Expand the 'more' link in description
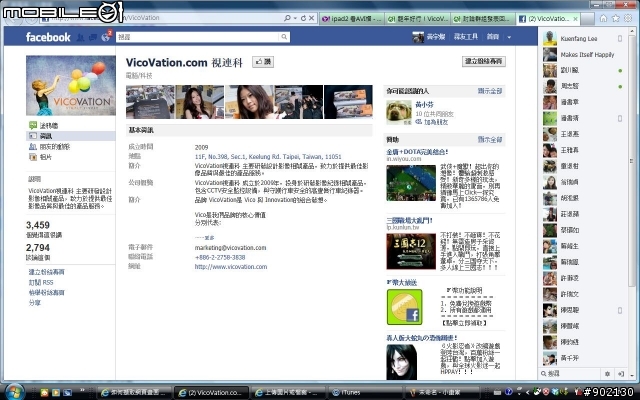This screenshot has height=400, width=640. click(x=209, y=238)
